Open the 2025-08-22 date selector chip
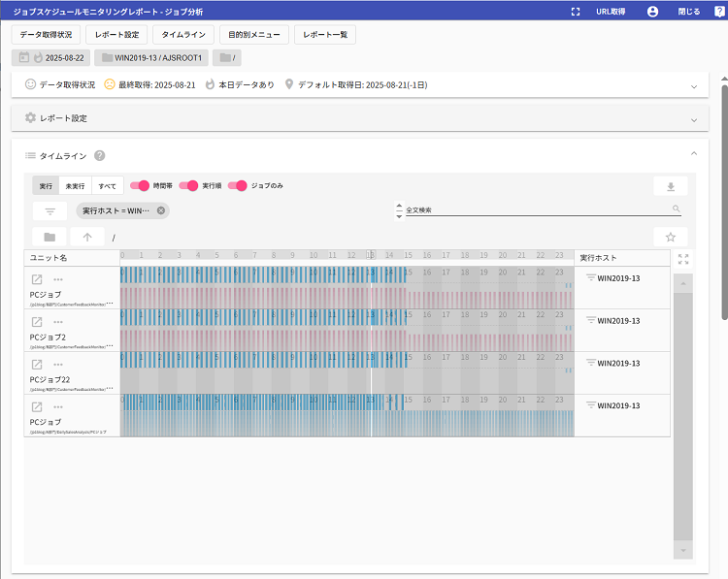 click(x=51, y=58)
